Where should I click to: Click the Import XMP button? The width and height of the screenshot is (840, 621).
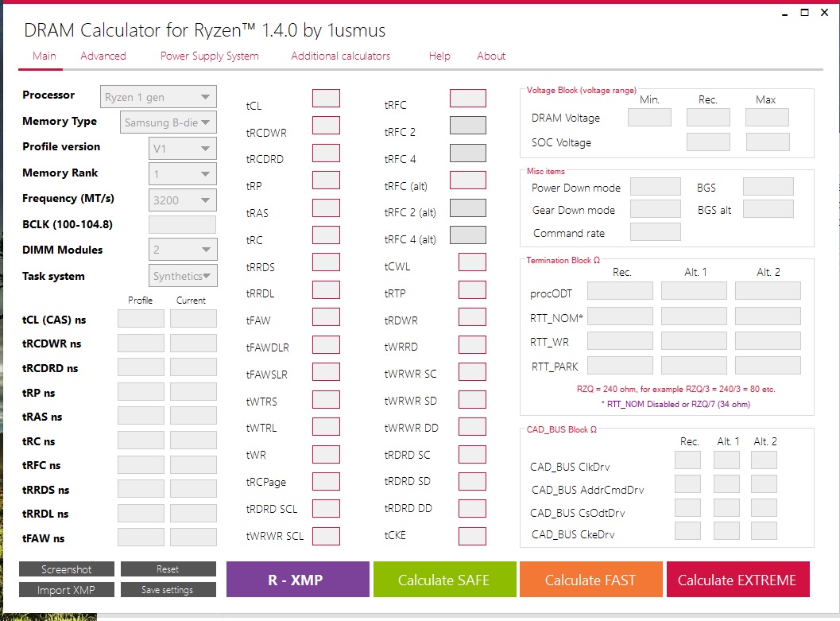(67, 589)
